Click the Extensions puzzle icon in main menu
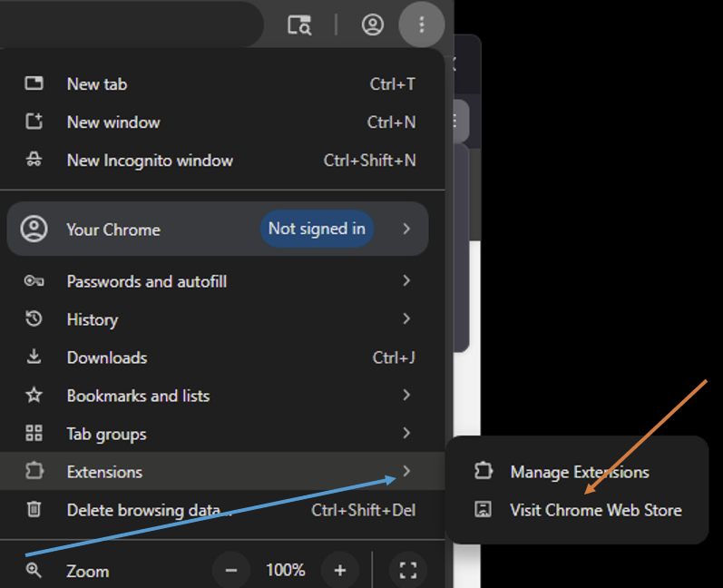This screenshot has width=723, height=588. pyautogui.click(x=34, y=471)
